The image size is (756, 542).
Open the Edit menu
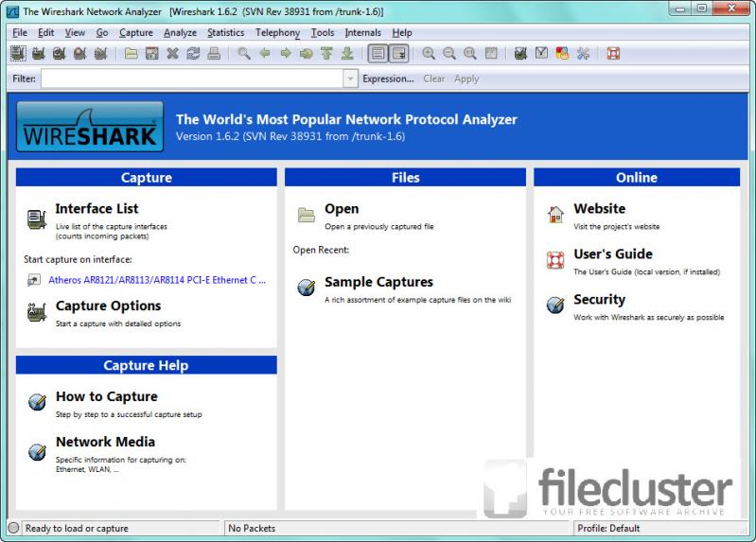45,33
